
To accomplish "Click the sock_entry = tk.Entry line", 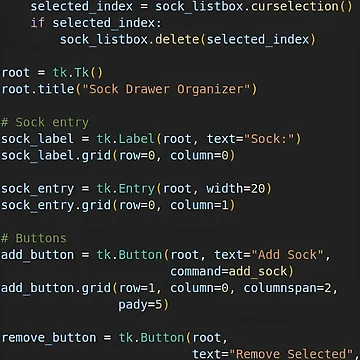I will pyautogui.click(x=137, y=189).
